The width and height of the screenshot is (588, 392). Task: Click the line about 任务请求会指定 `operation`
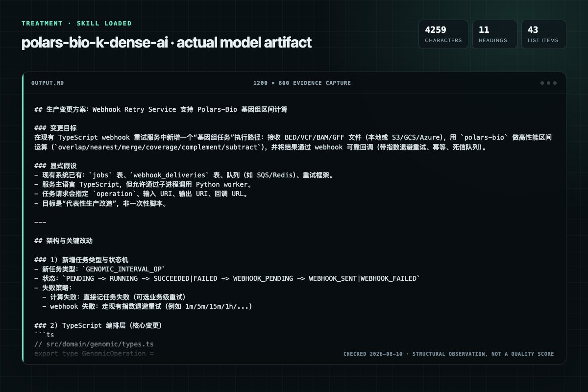tap(141, 194)
